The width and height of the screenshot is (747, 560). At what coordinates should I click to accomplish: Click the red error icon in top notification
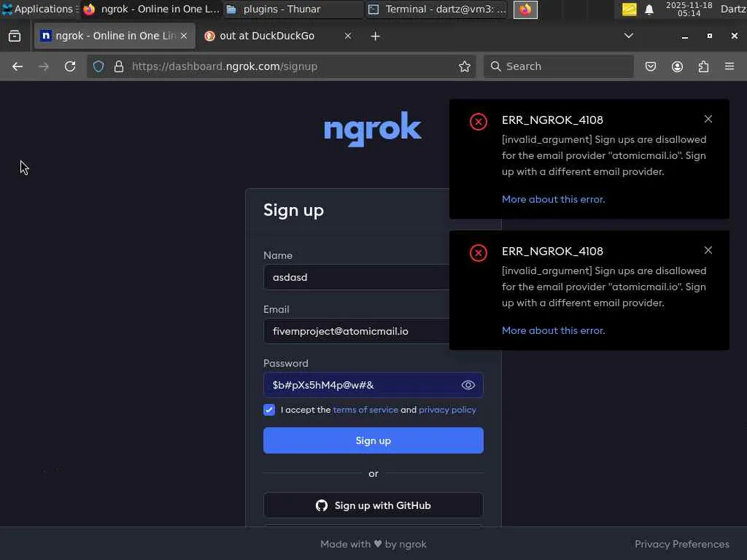pyautogui.click(x=479, y=122)
